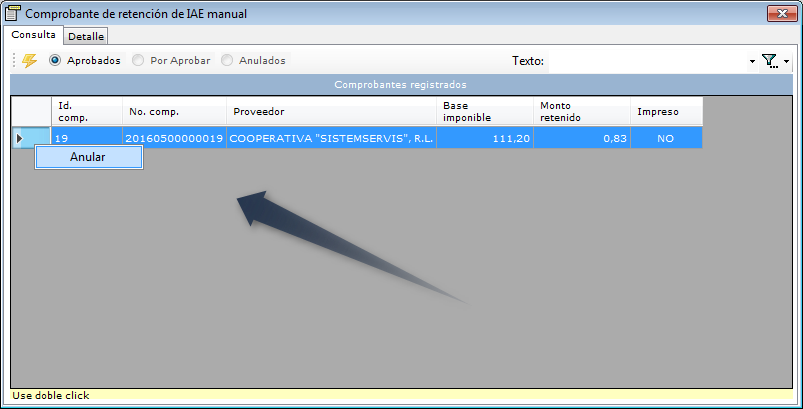Screen dimensions: 803x409
Task: Sort by the Base imponible column header
Action: pyautogui.click(x=485, y=112)
